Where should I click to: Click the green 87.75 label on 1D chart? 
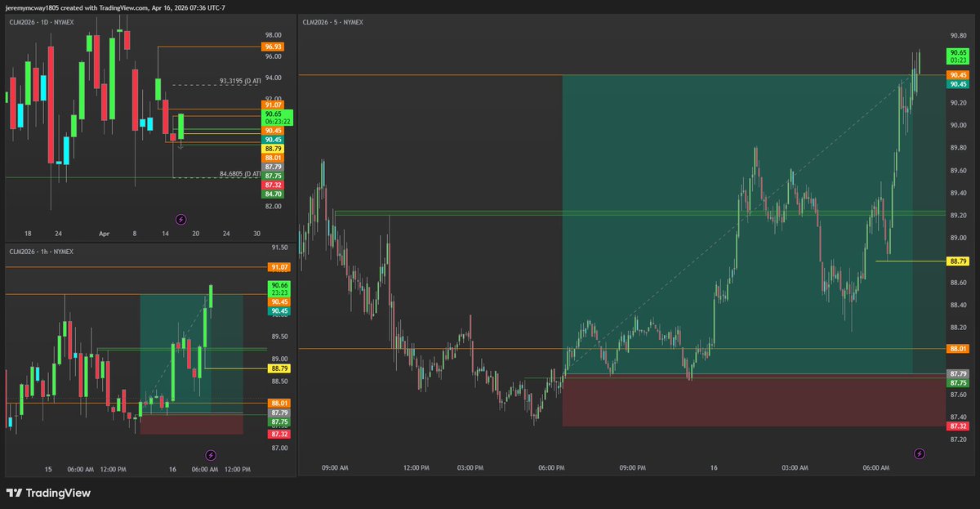pyautogui.click(x=273, y=176)
